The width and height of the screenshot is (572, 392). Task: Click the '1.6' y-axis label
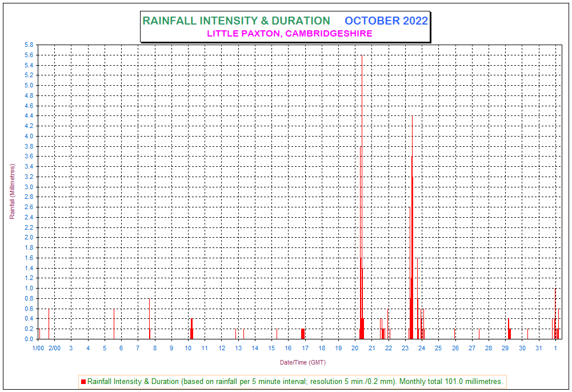point(29,258)
